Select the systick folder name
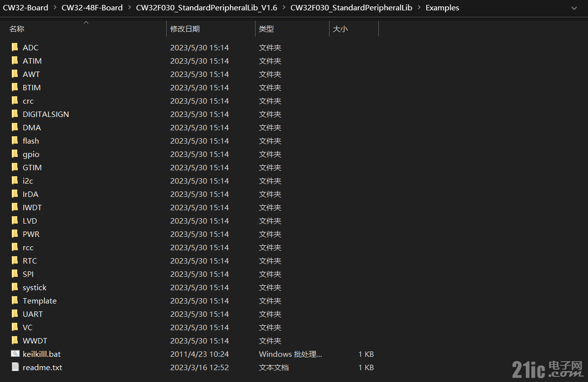 pyautogui.click(x=35, y=287)
